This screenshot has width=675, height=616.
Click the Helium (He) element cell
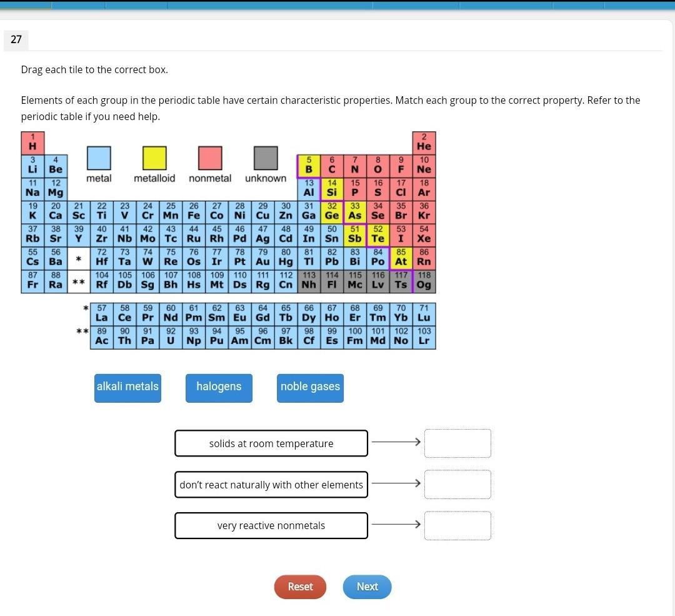coord(424,143)
